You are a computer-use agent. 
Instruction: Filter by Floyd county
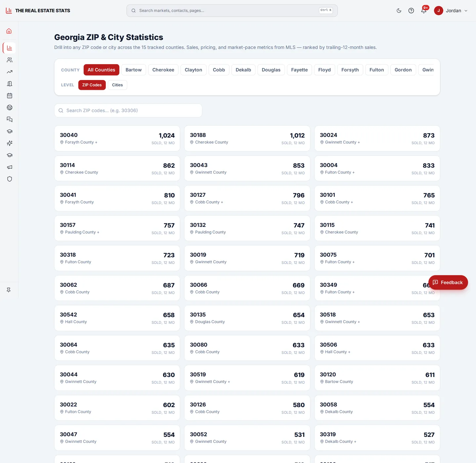(x=325, y=70)
